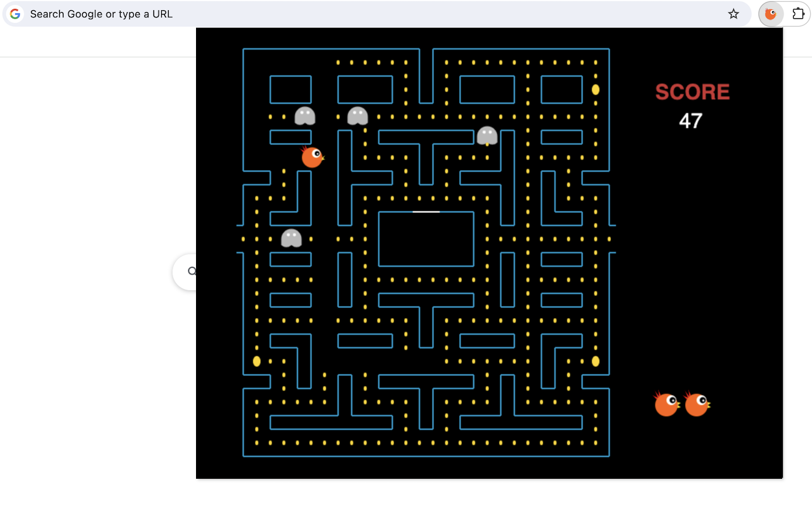
Task: Click the Google logo in the address bar
Action: pyautogui.click(x=14, y=13)
